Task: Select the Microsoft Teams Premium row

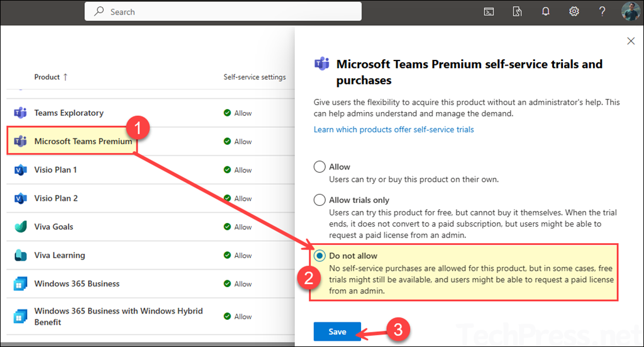Action: point(83,142)
